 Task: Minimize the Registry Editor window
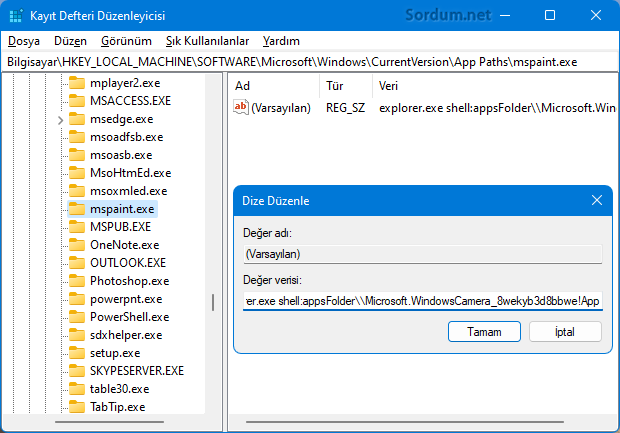click(505, 15)
